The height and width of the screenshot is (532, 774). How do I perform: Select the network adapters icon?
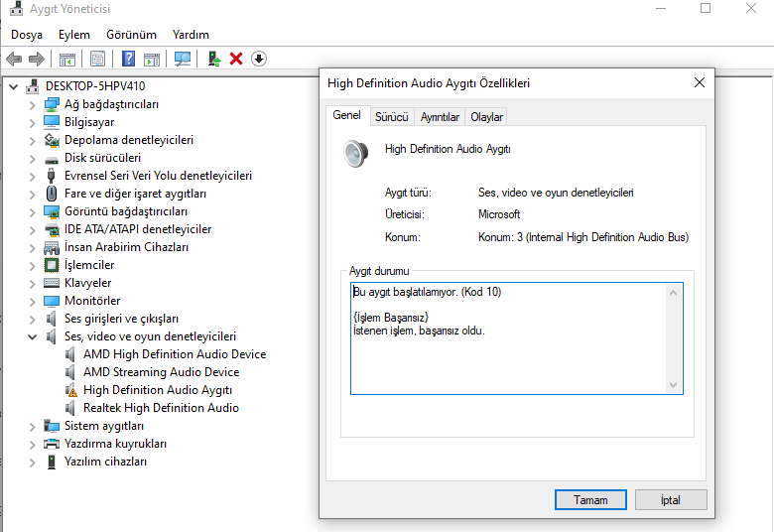[52, 104]
